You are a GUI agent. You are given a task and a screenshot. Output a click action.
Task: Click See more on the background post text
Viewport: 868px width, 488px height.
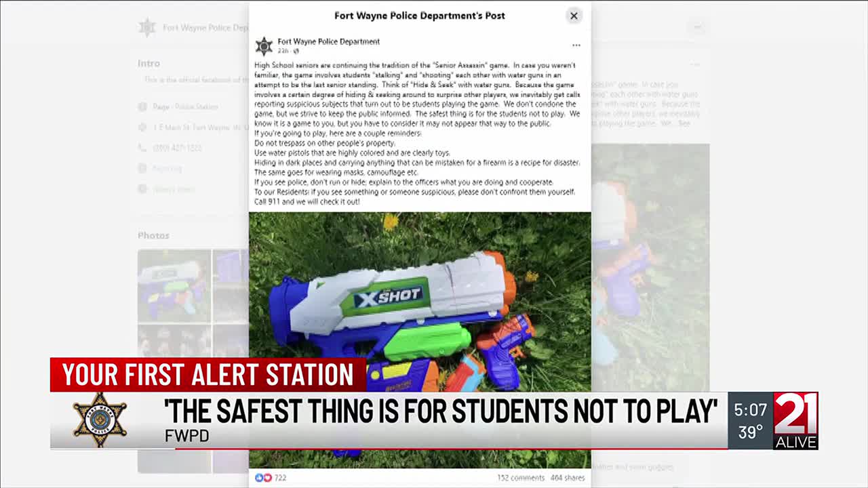click(684, 124)
